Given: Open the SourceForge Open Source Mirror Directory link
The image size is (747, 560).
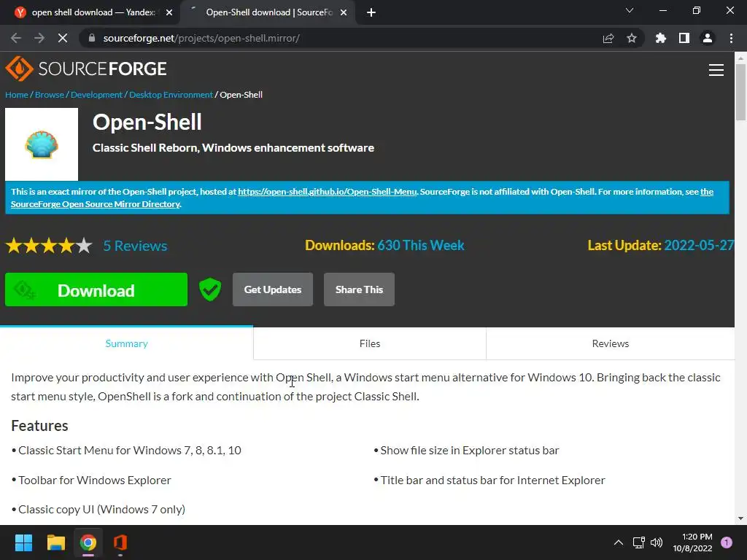Looking at the screenshot, I should [x=96, y=204].
